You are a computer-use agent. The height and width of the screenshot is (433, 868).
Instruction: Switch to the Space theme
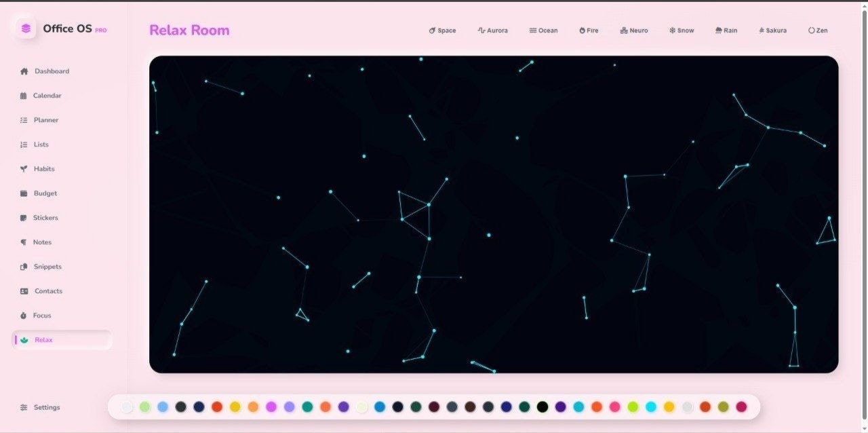point(442,31)
